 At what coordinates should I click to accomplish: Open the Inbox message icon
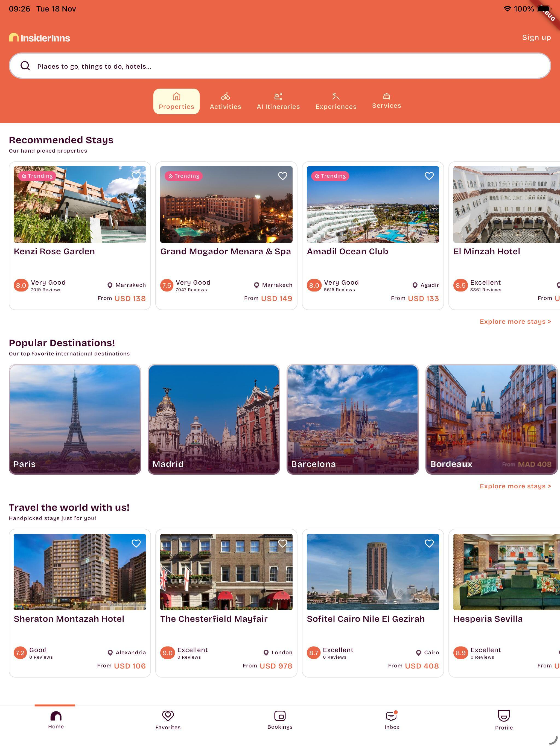(x=392, y=716)
